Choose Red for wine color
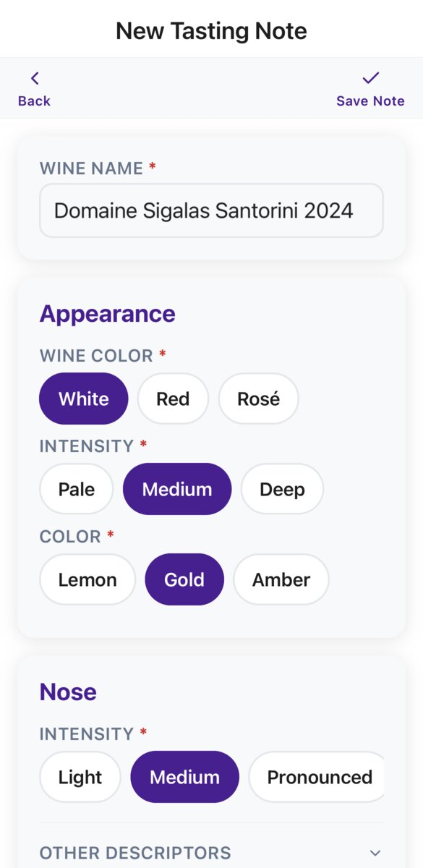Image resolution: width=423 pixels, height=868 pixels. (173, 399)
